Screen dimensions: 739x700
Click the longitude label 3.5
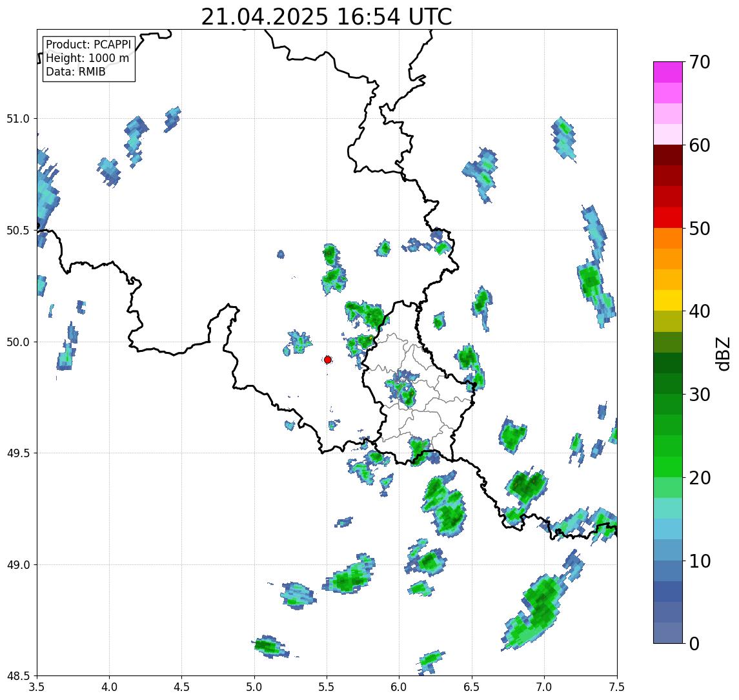point(37,687)
